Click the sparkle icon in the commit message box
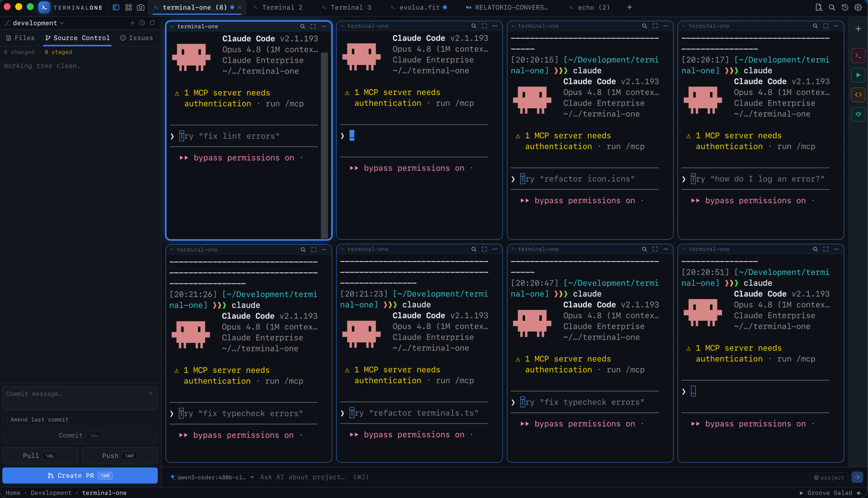 pos(150,393)
